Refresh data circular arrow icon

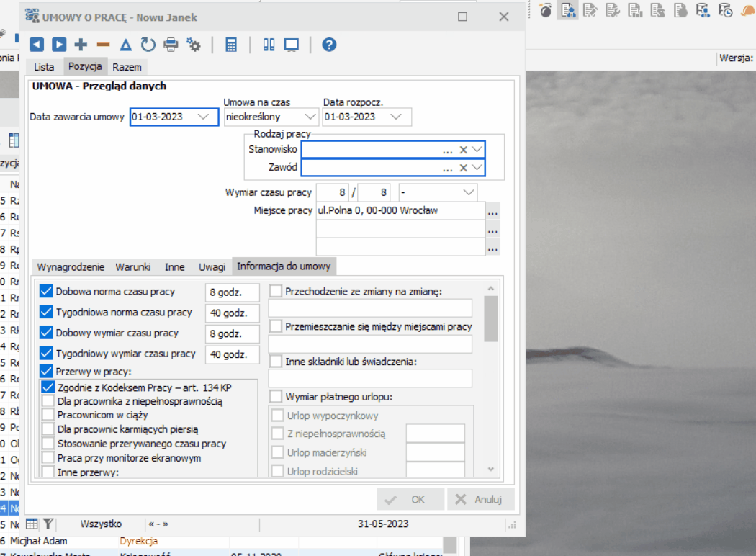coord(148,45)
